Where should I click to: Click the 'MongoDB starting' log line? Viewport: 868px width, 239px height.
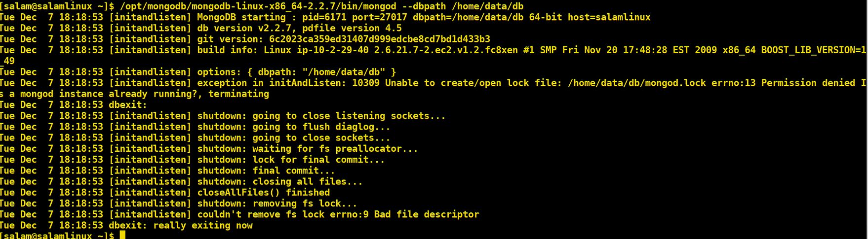pos(325,17)
